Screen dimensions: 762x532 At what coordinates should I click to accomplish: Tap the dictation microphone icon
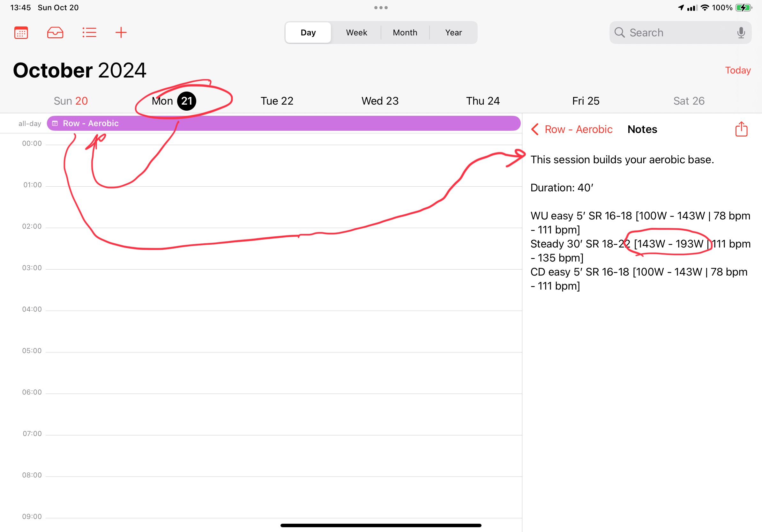tap(741, 33)
